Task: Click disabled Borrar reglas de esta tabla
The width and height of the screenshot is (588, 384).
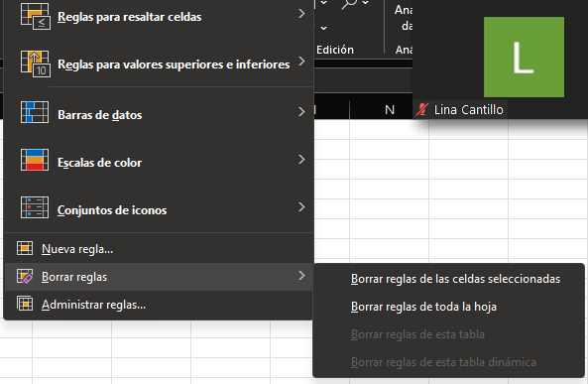Action: 448,334
